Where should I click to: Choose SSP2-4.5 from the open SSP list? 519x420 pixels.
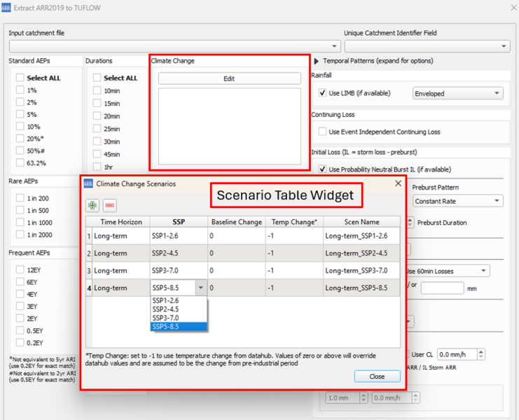[x=165, y=309]
